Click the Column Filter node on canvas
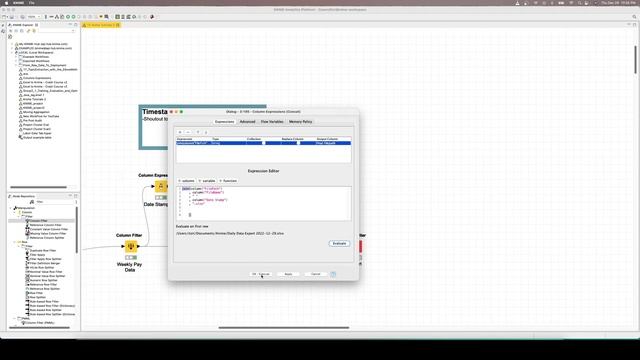The height and width of the screenshot is (360, 640). point(131,247)
